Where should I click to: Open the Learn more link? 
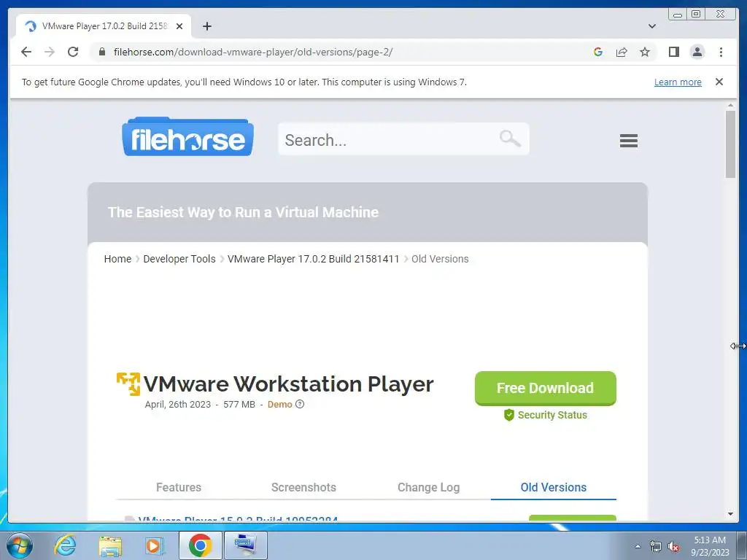coord(678,82)
